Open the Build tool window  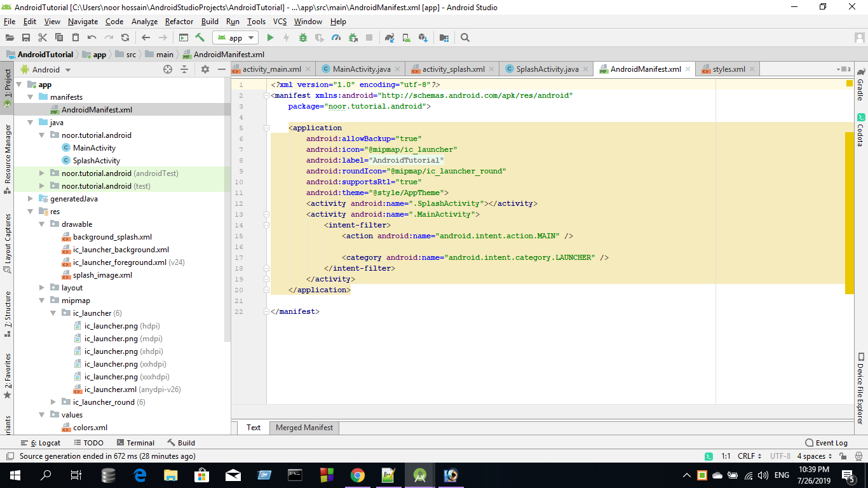click(x=182, y=443)
